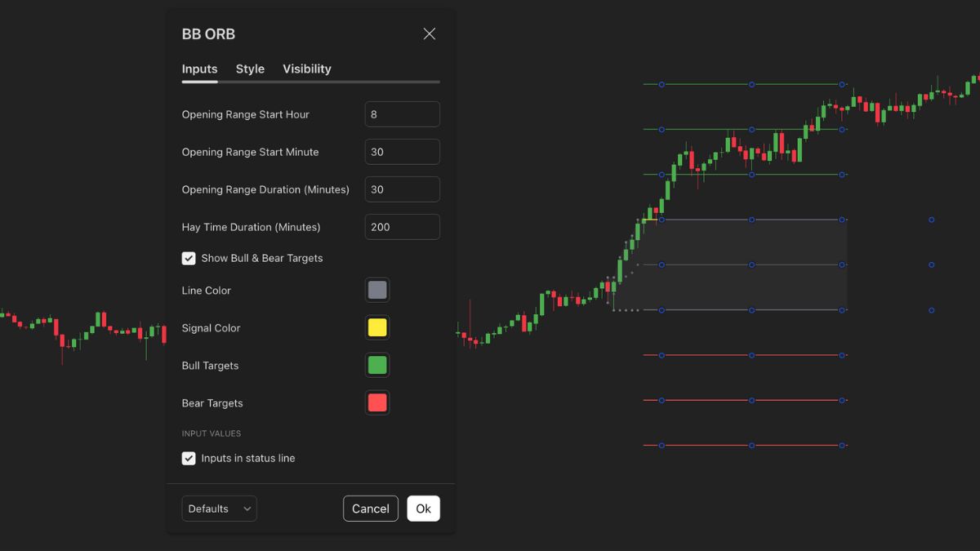Open the Defaults dropdown
980x551 pixels.
[x=219, y=509]
